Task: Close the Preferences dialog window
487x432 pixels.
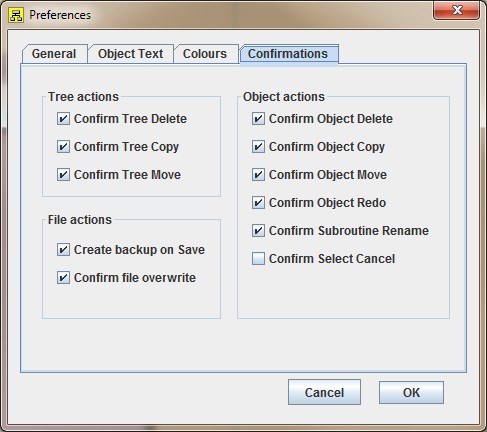Action: click(456, 10)
